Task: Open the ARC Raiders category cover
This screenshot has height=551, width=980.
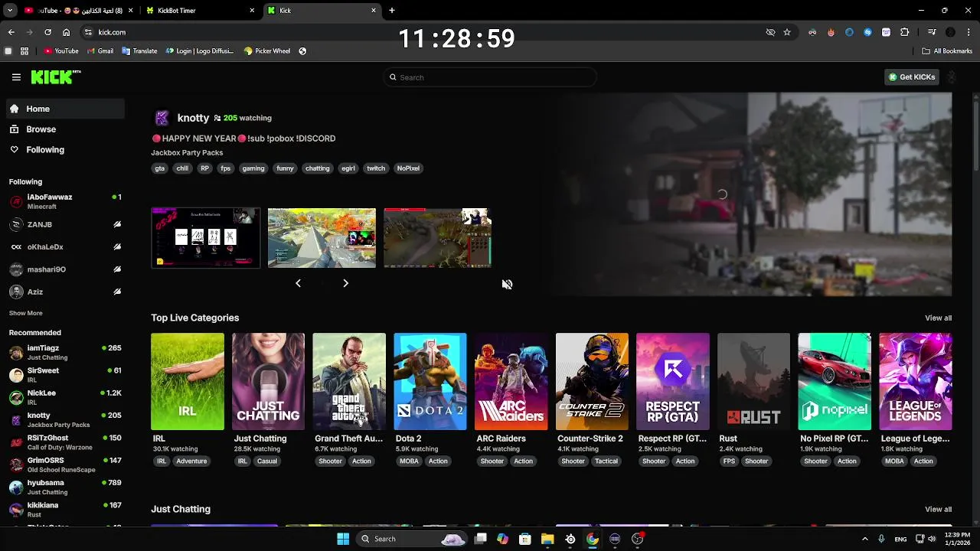Action: 511,381
